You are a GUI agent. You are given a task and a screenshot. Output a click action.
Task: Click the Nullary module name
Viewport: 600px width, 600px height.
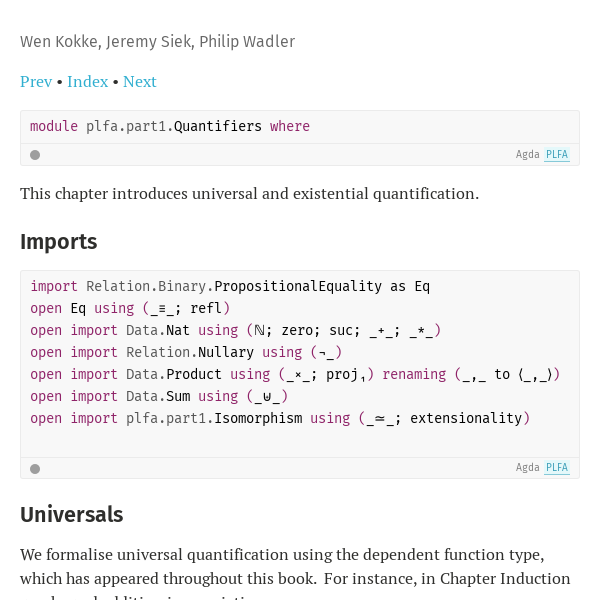[x=226, y=352]
